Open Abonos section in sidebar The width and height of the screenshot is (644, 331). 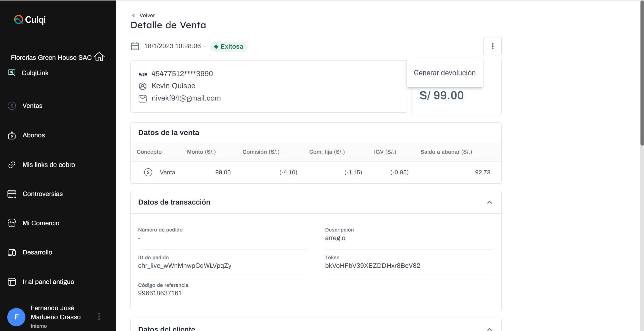(33, 135)
